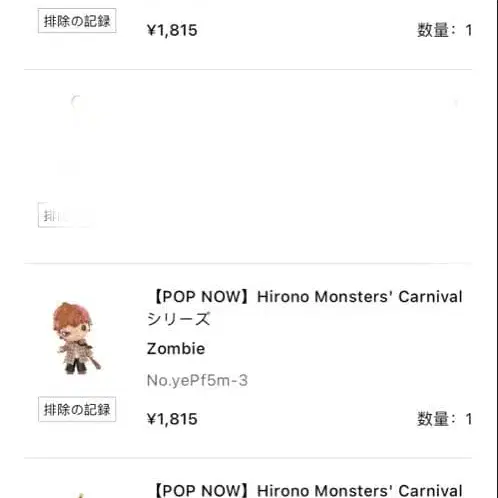Click the Zombie item's 数量: 1 label
Image resolution: width=498 pixels, height=498 pixels.
(444, 419)
